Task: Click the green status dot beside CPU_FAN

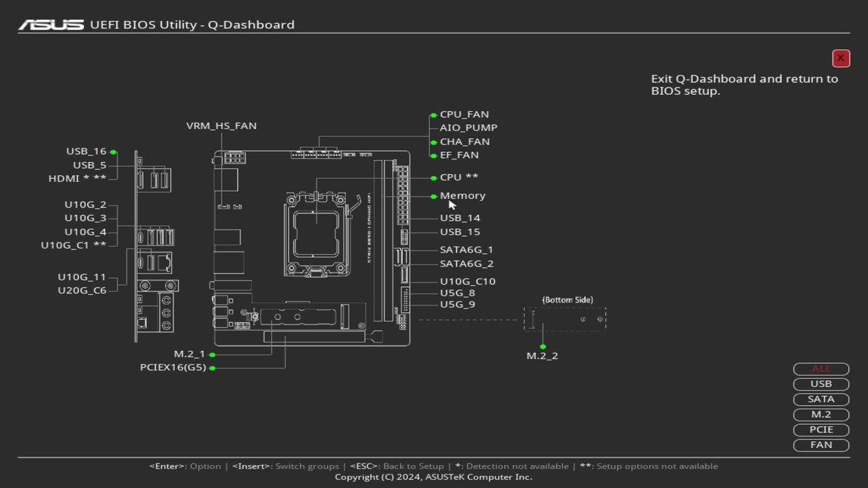Action: [433, 115]
